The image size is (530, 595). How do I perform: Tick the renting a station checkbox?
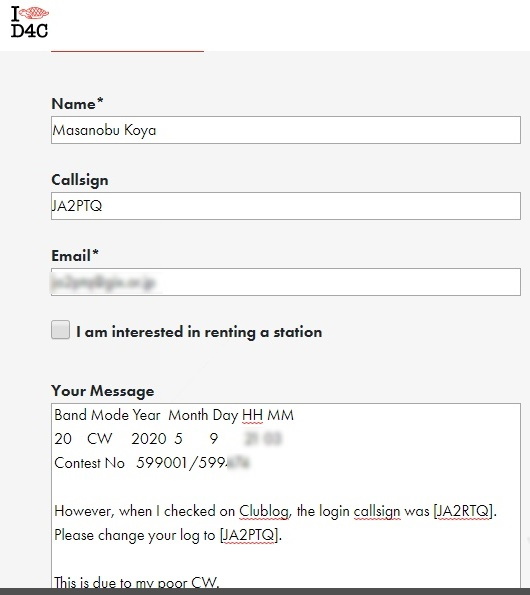click(61, 329)
